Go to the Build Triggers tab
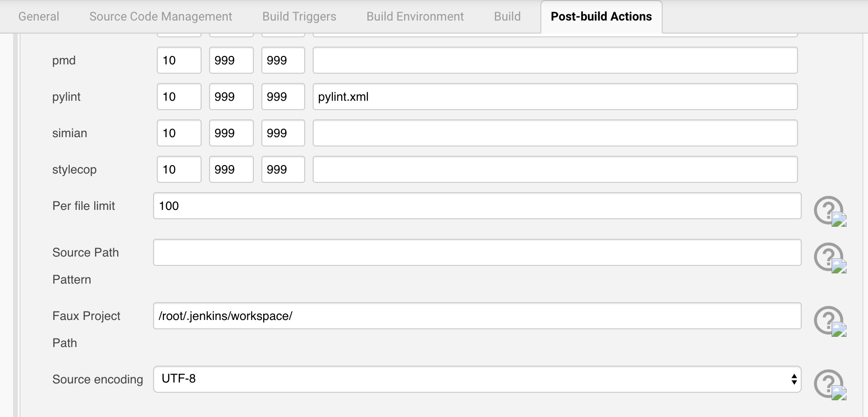 tap(299, 16)
